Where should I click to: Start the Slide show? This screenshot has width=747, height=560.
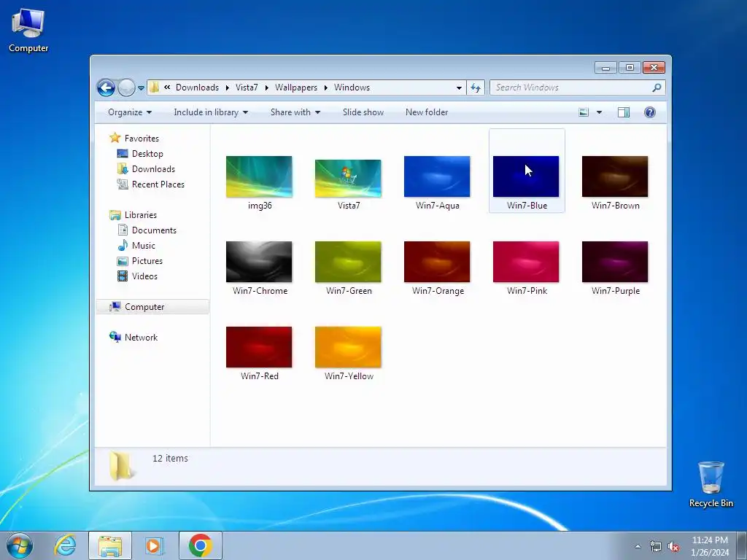pyautogui.click(x=363, y=112)
